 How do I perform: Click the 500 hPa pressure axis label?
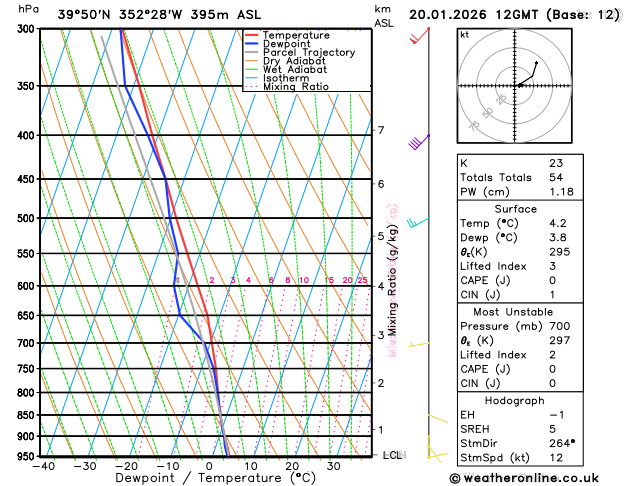point(26,218)
